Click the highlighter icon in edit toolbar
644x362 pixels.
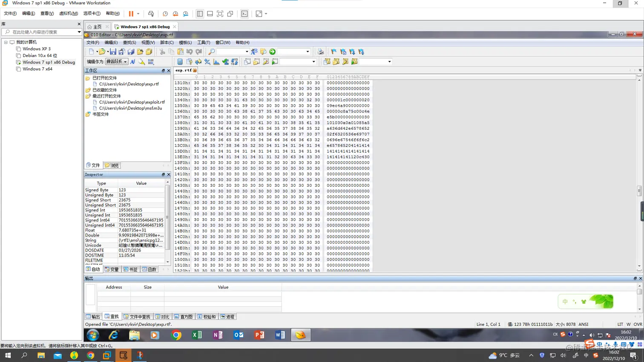(141, 62)
